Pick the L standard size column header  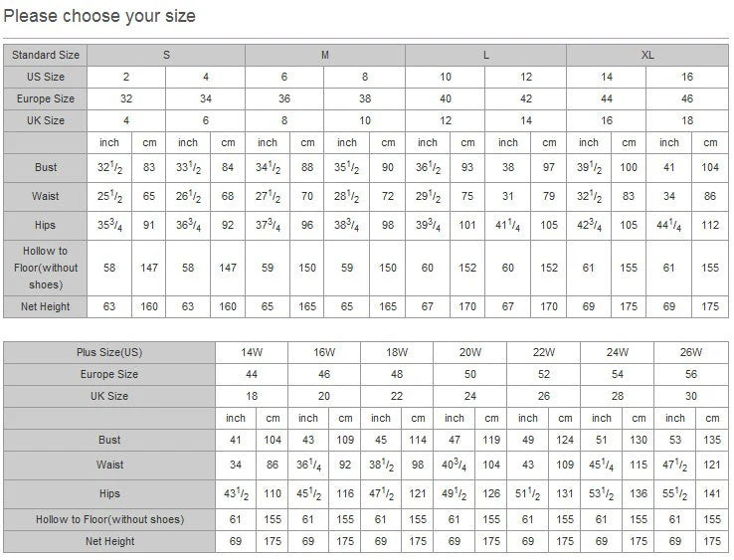[485, 55]
